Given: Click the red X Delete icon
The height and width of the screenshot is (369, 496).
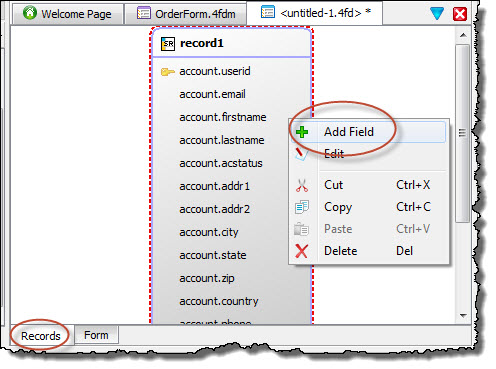Looking at the screenshot, I should tap(302, 251).
